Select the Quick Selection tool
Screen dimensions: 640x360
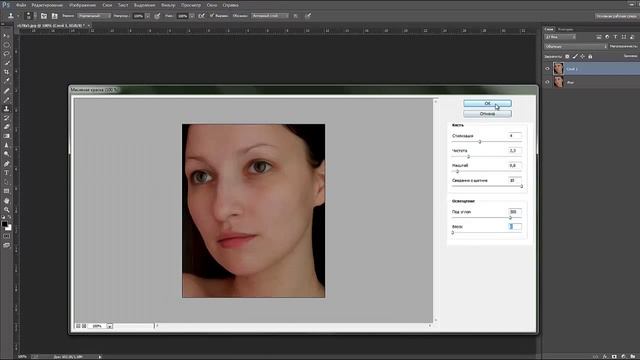point(7,63)
